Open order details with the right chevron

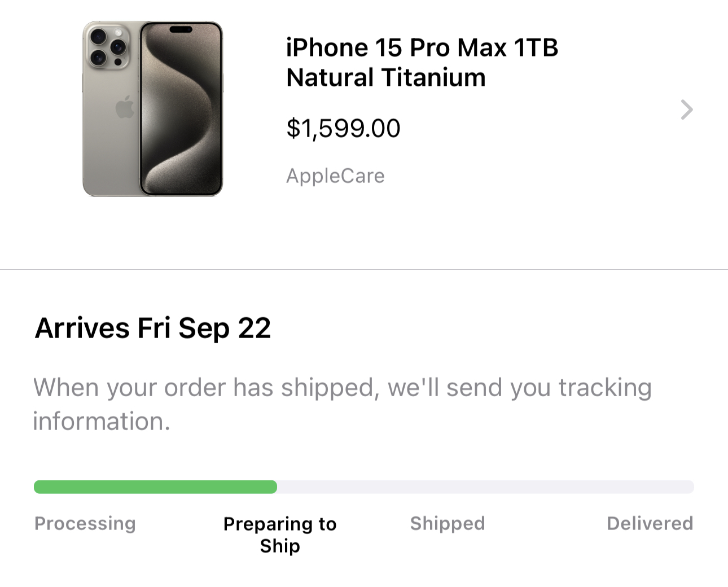(x=686, y=109)
